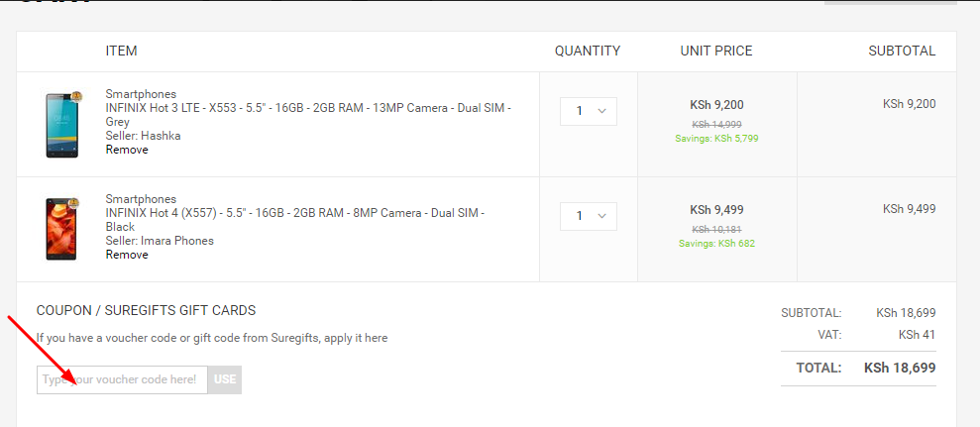Viewport: 980px width, 427px height.
Task: Open the INFINIX Hot 3 LTE product title
Action: 308,108
